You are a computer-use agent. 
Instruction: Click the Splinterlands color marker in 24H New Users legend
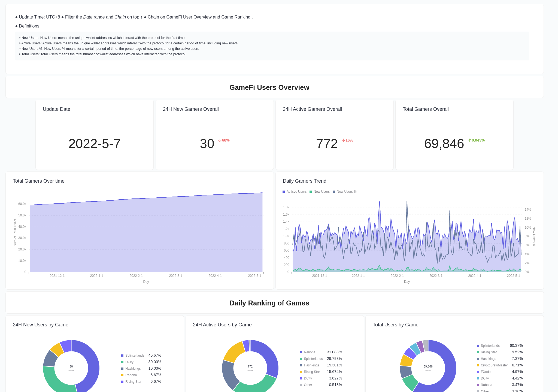point(122,356)
